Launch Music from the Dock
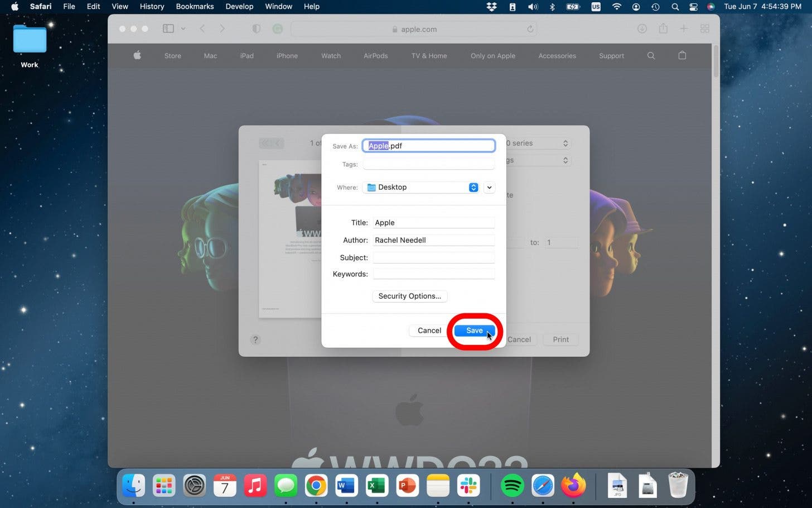The width and height of the screenshot is (812, 508). coord(255,486)
